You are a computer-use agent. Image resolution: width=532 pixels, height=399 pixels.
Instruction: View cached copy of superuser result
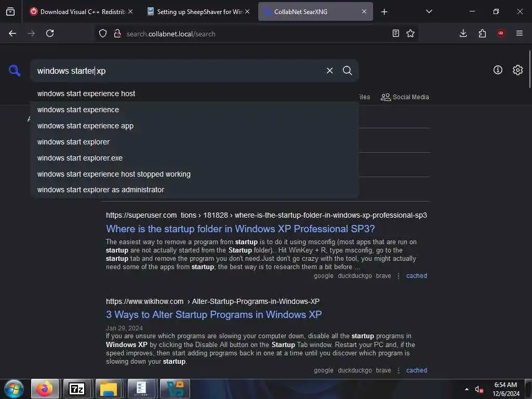coord(417,276)
